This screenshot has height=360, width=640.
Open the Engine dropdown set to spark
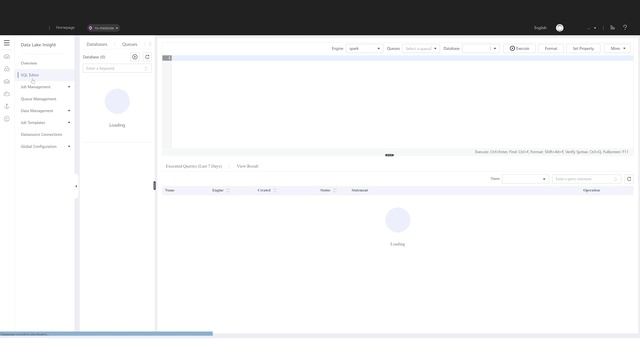pyautogui.click(x=364, y=49)
